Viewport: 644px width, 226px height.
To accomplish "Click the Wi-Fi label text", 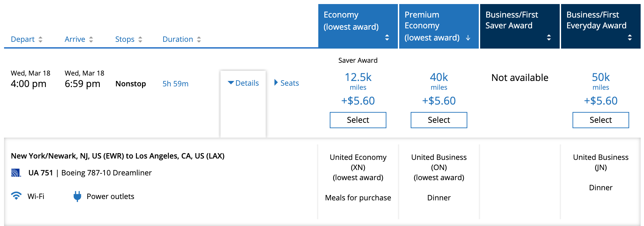I will pos(36,196).
